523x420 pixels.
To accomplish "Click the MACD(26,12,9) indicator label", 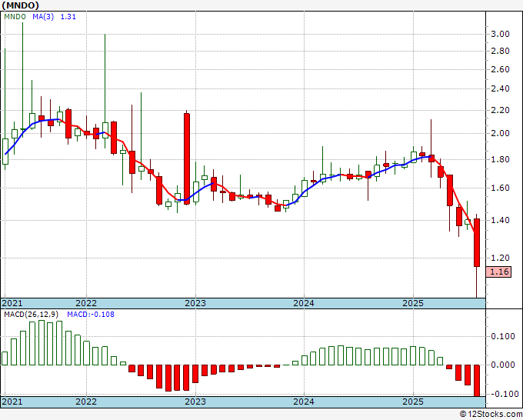I will tap(31, 315).
